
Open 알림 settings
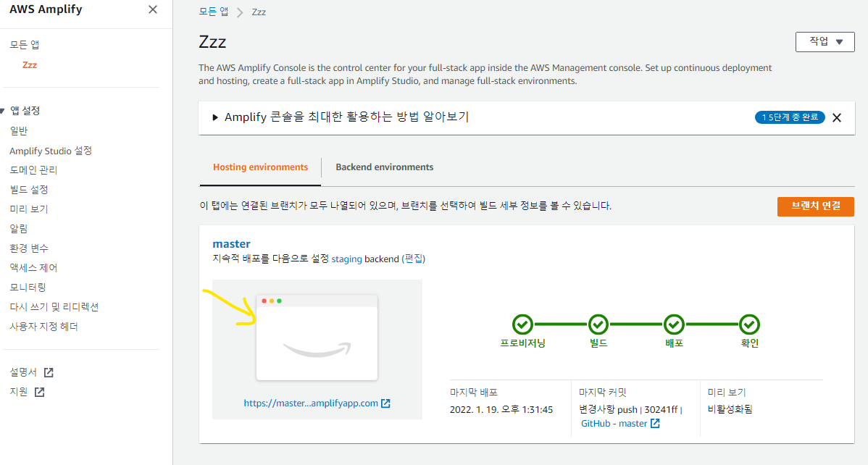click(x=19, y=229)
